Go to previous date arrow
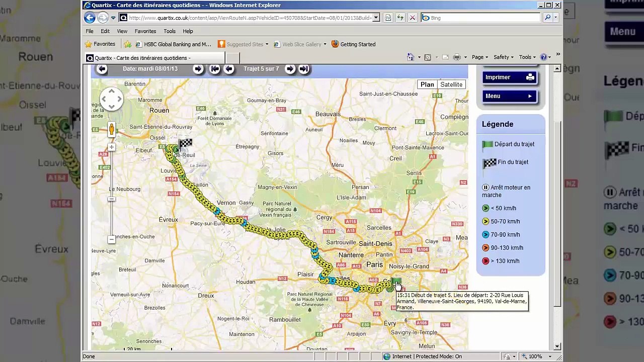Screen dimensions: 644x362 (102, 69)
